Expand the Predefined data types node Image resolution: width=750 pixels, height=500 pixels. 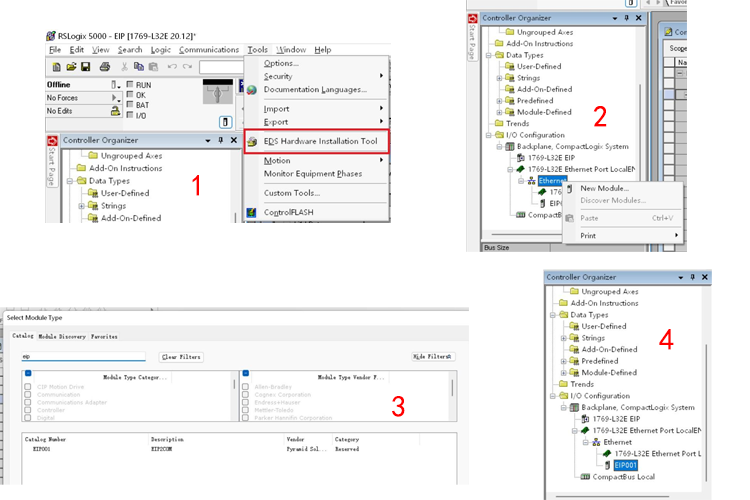tap(499, 100)
